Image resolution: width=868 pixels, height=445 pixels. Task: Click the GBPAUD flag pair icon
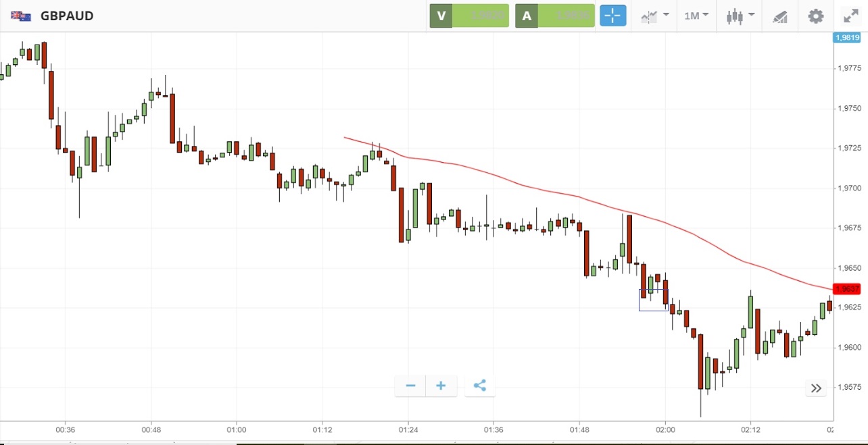point(21,16)
